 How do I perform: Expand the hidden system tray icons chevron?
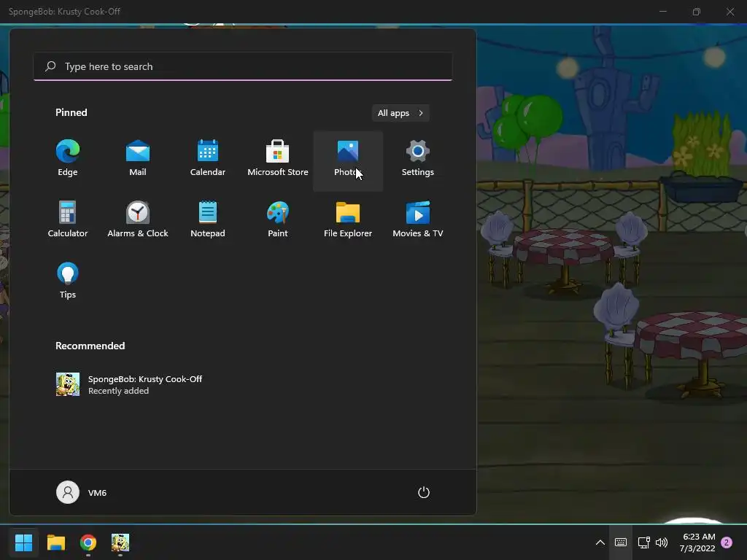[x=600, y=542]
